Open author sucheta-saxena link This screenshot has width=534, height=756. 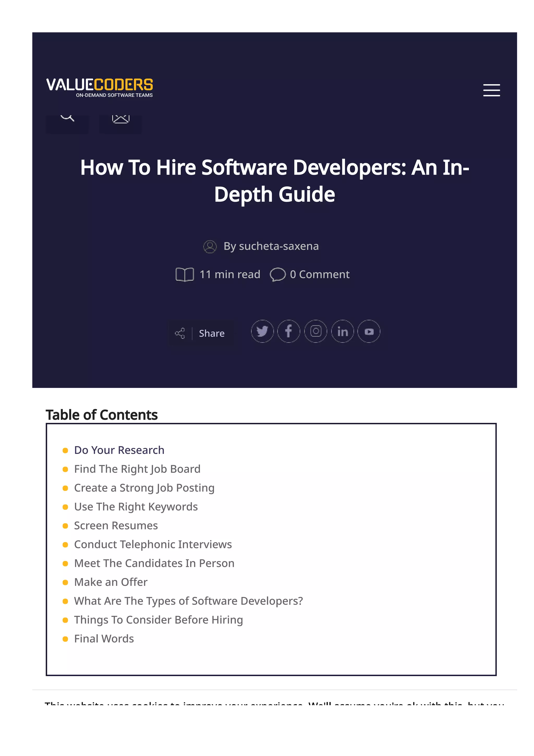click(279, 246)
